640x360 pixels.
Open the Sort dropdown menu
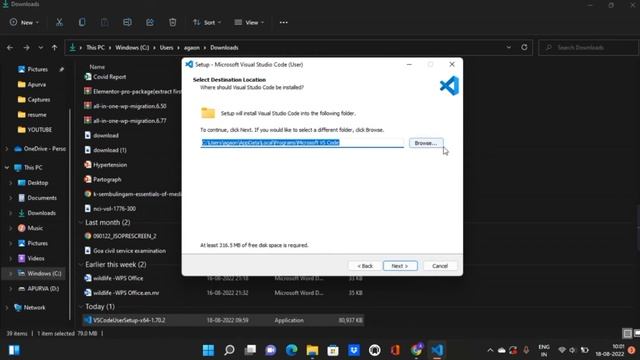(x=207, y=22)
